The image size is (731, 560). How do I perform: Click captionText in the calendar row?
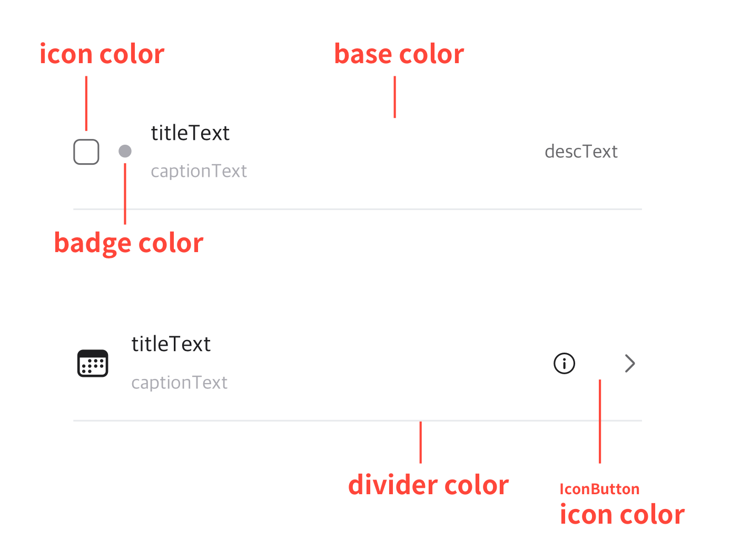179,383
